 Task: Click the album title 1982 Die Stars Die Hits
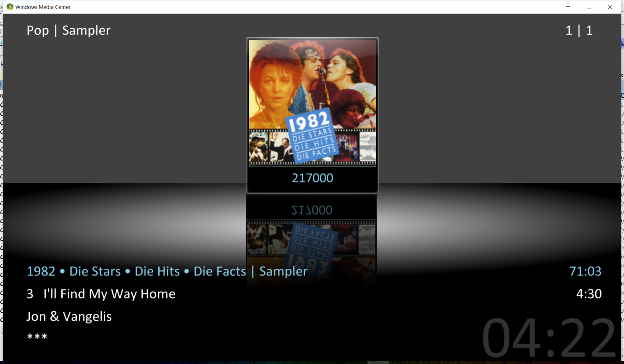tap(136, 271)
